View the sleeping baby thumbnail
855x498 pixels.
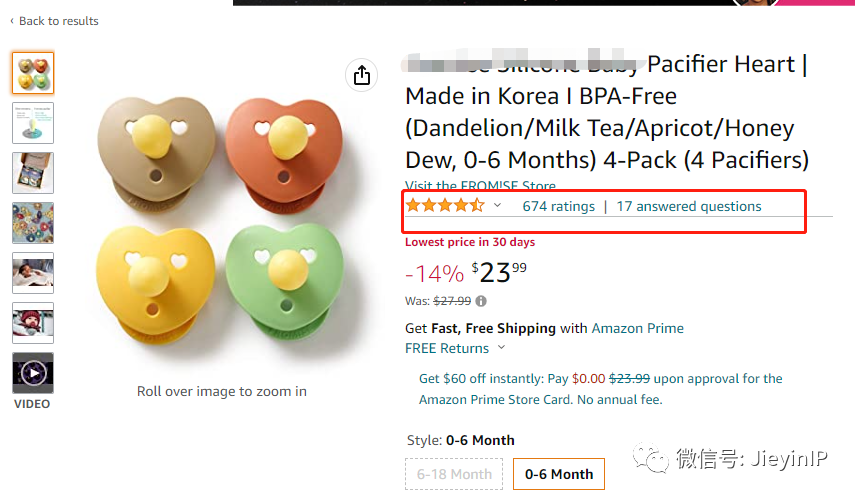tap(33, 272)
